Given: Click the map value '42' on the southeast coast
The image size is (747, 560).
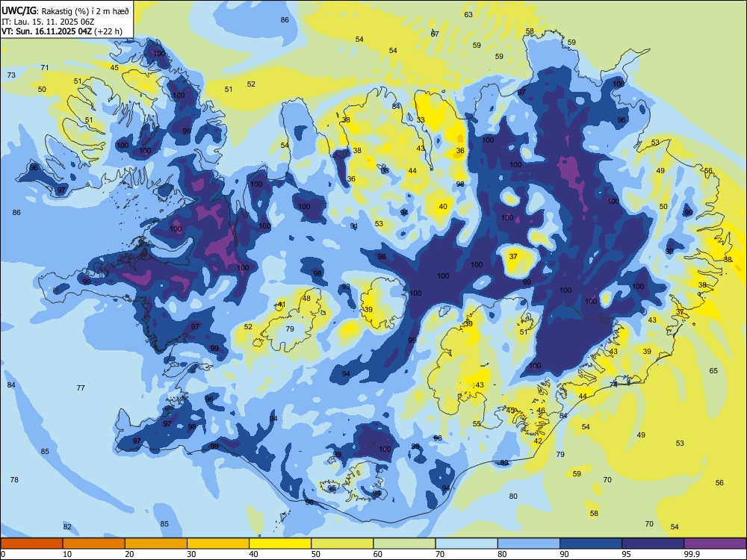Looking at the screenshot, I should pyautogui.click(x=538, y=441).
